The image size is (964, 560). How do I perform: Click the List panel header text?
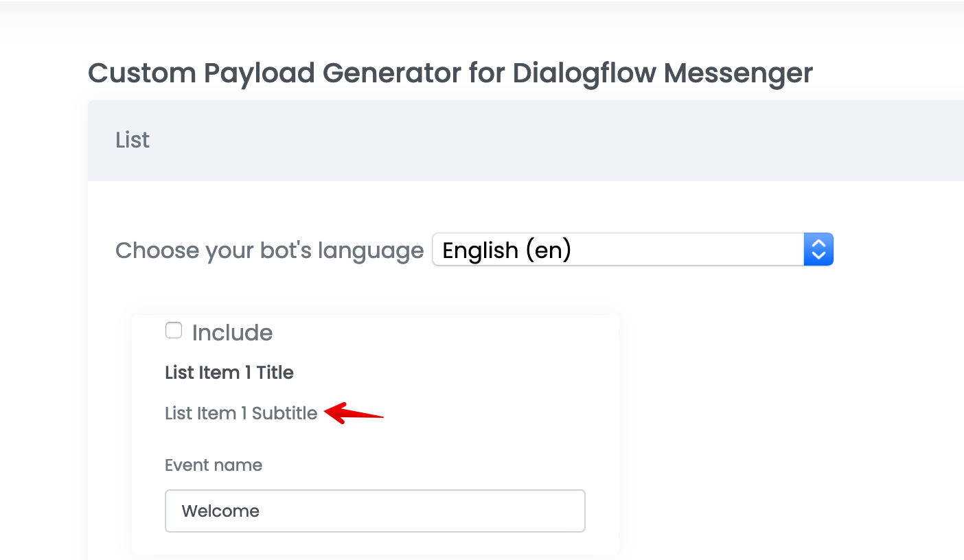click(133, 140)
